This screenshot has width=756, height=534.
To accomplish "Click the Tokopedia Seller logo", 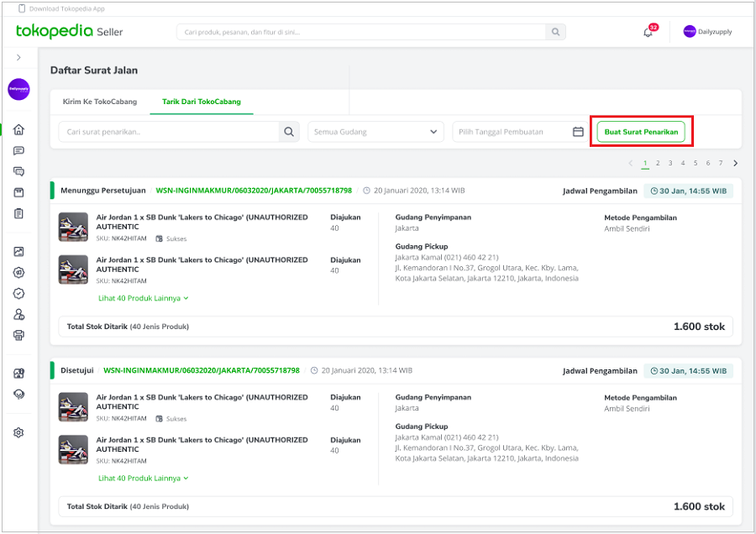I will [x=70, y=31].
